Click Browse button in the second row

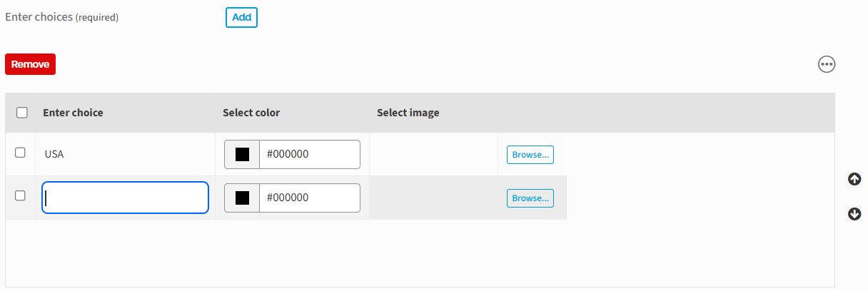[530, 198]
